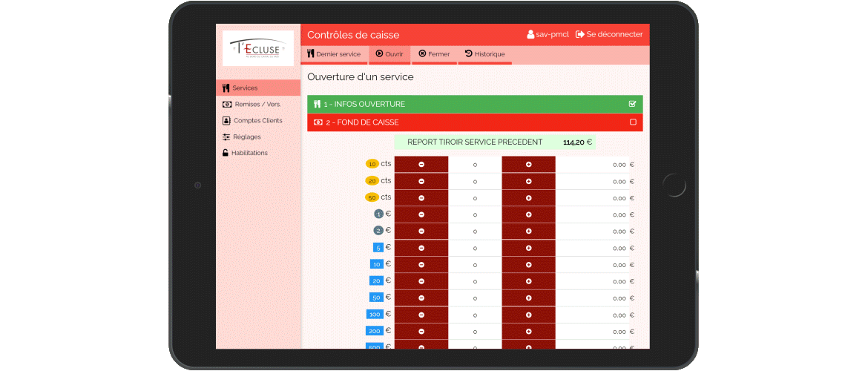Decrease the 10 € note count
This screenshot has height=371, width=868.
421,265
